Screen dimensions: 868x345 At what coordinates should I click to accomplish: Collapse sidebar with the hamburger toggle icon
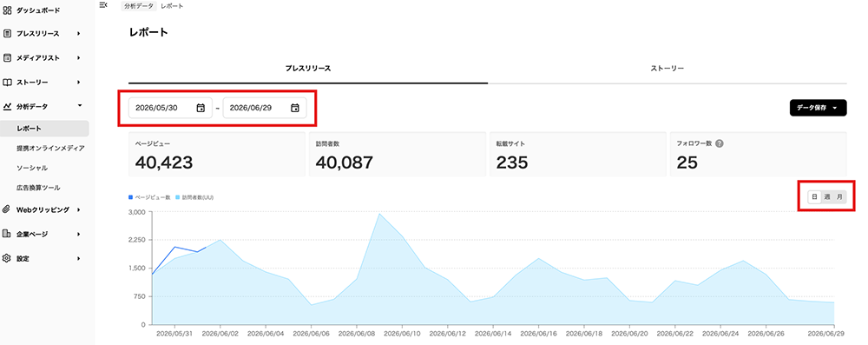pyautogui.click(x=102, y=5)
